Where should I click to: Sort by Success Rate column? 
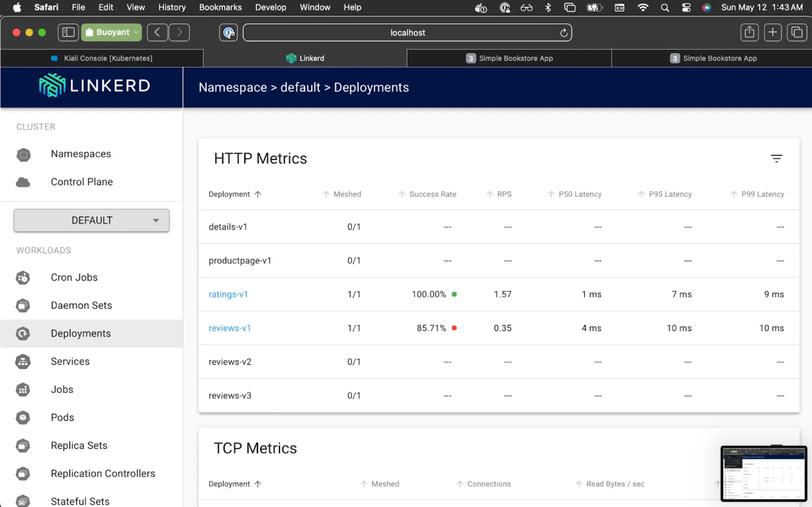(x=427, y=194)
